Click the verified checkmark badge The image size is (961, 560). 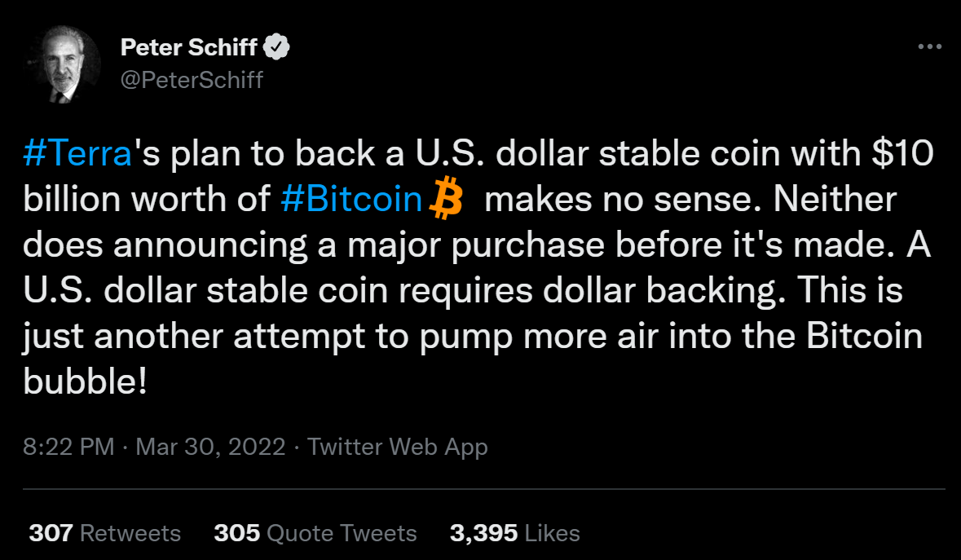tap(276, 47)
